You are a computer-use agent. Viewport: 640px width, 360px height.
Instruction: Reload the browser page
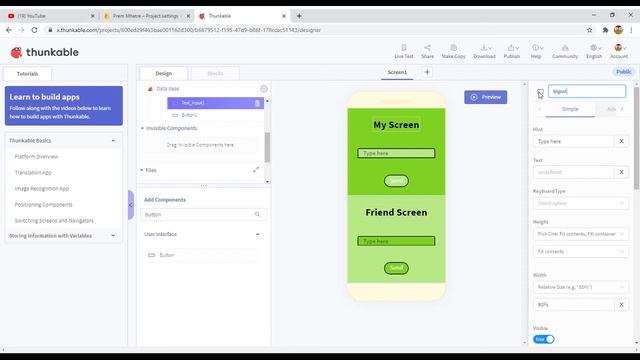click(34, 30)
